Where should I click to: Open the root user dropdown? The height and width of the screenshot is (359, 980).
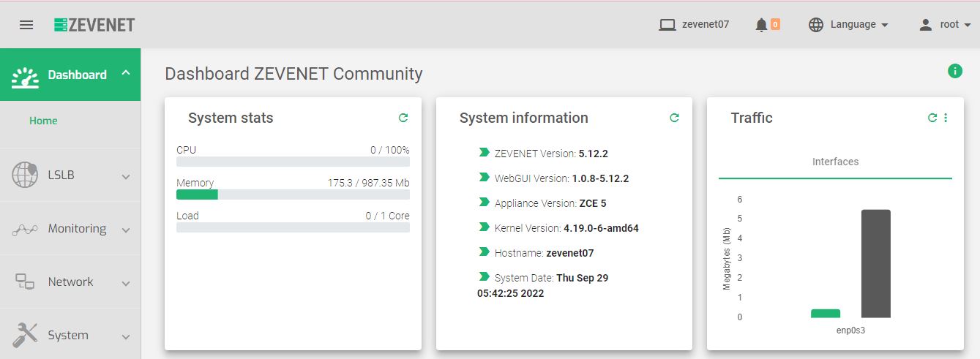[x=945, y=25]
